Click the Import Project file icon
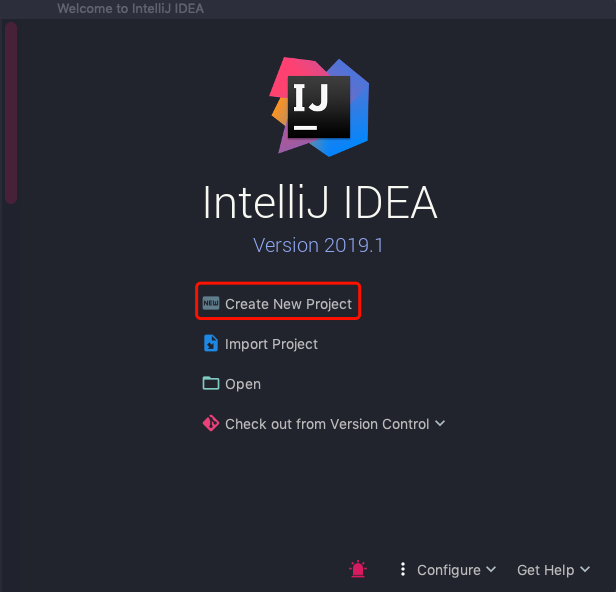The image size is (616, 592). pos(211,343)
